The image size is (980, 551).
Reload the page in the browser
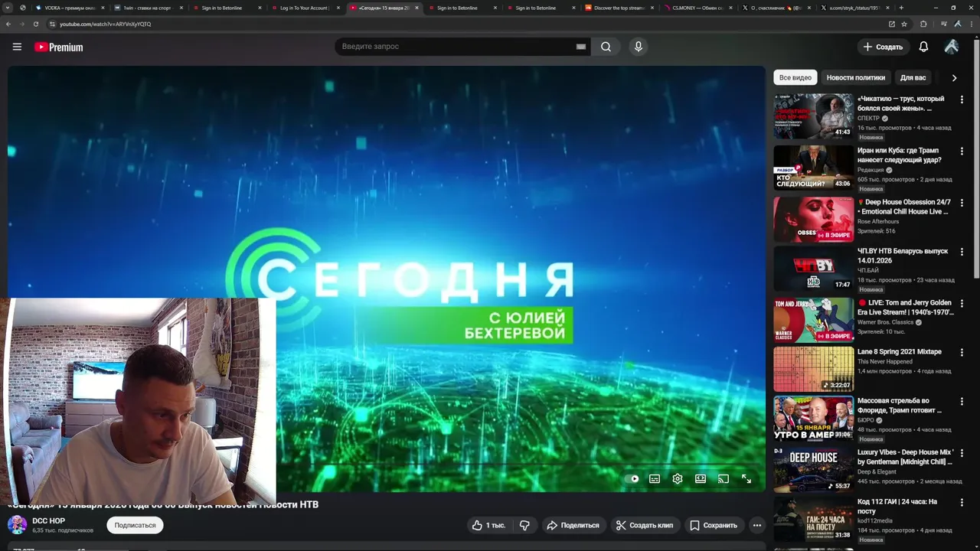35,24
